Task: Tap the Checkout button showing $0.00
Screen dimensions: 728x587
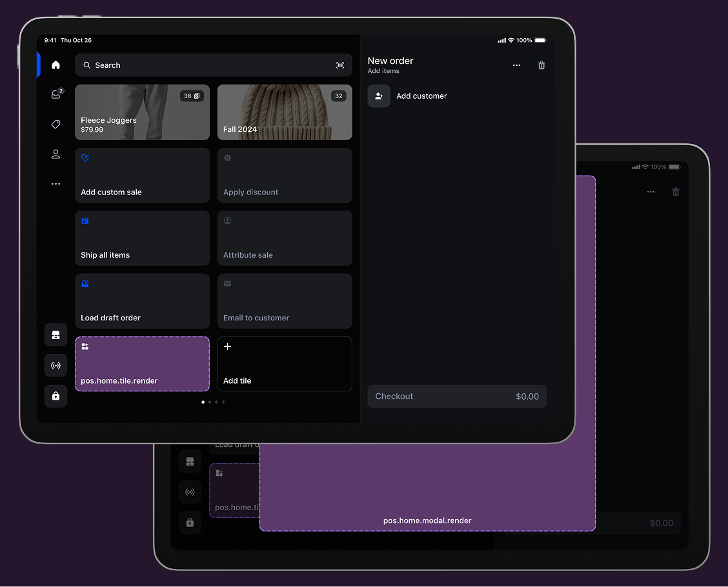Action: pos(457,396)
